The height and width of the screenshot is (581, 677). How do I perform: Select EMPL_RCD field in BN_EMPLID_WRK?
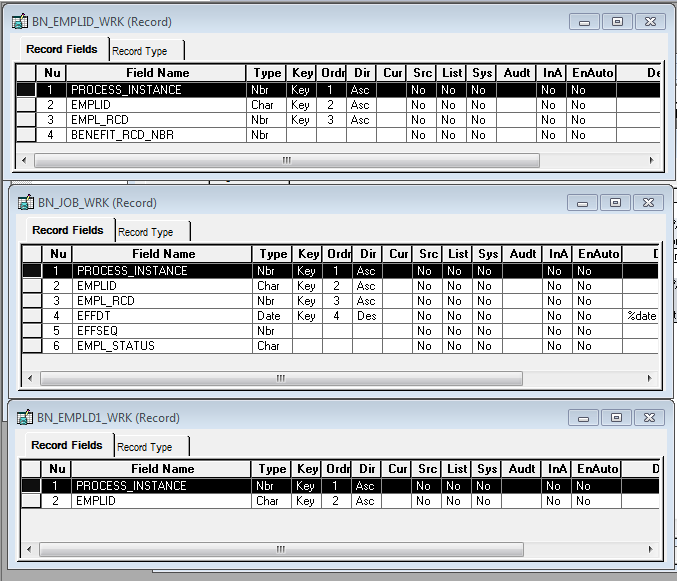tap(156, 120)
